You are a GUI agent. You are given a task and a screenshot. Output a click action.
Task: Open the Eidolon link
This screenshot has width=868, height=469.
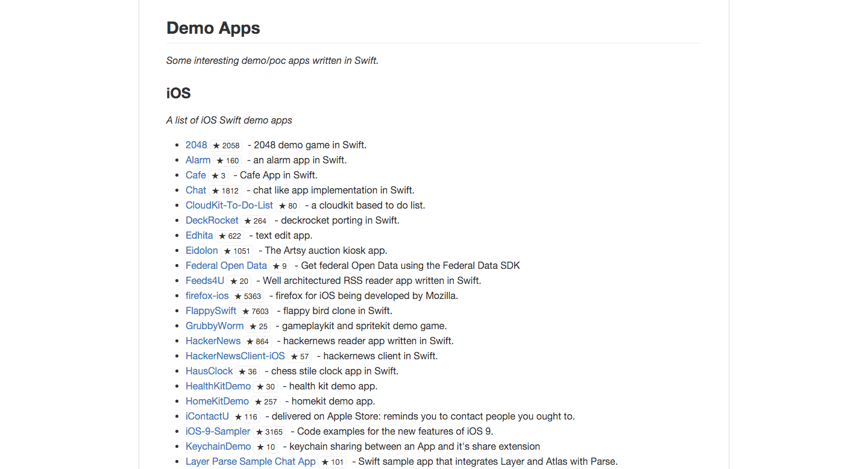202,250
